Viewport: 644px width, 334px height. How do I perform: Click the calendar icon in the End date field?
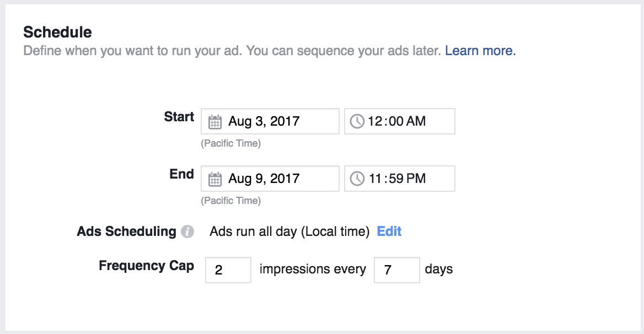tap(214, 179)
